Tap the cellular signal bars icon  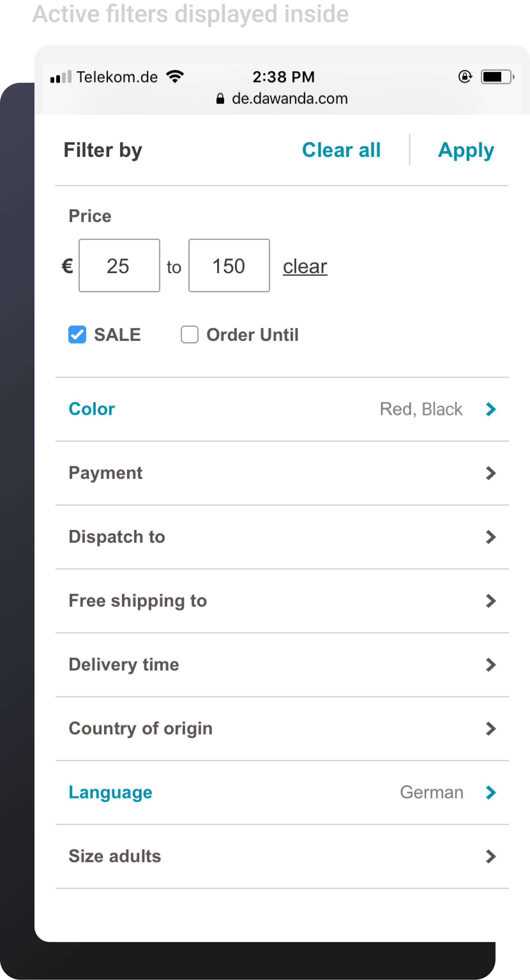tap(61, 77)
